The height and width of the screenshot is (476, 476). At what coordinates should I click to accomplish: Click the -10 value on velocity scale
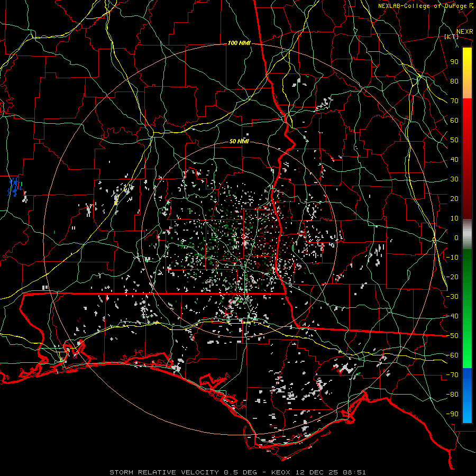[x=452, y=258]
